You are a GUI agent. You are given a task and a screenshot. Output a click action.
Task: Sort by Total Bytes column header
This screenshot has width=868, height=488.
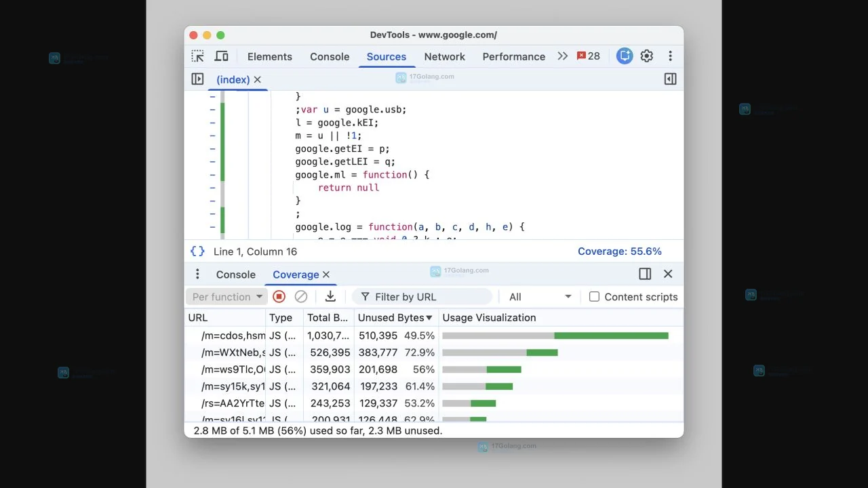[329, 317]
